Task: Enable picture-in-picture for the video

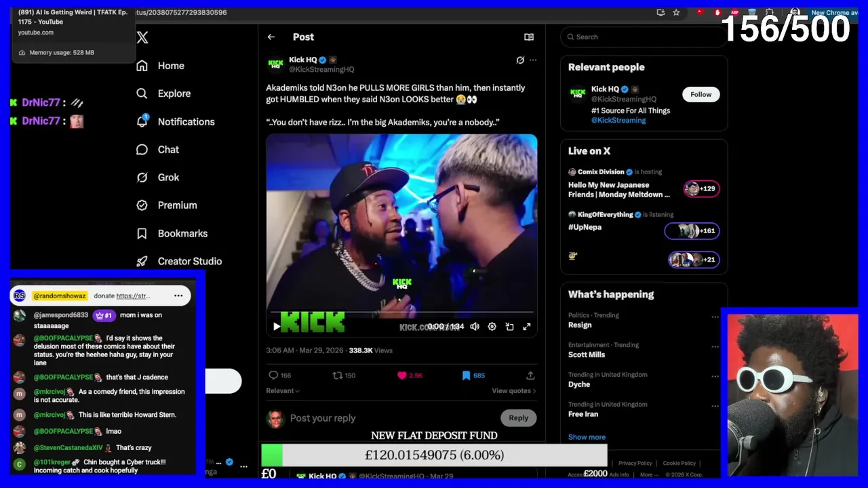Action: tap(509, 327)
